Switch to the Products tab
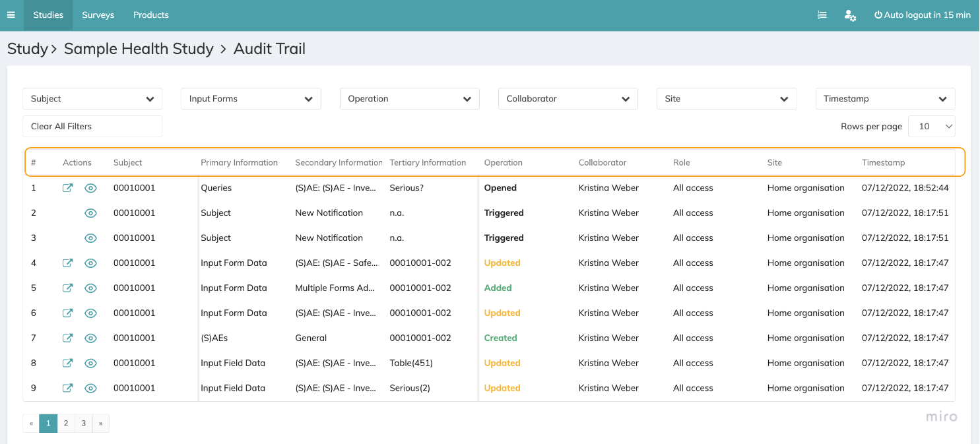The image size is (980, 444). (151, 15)
